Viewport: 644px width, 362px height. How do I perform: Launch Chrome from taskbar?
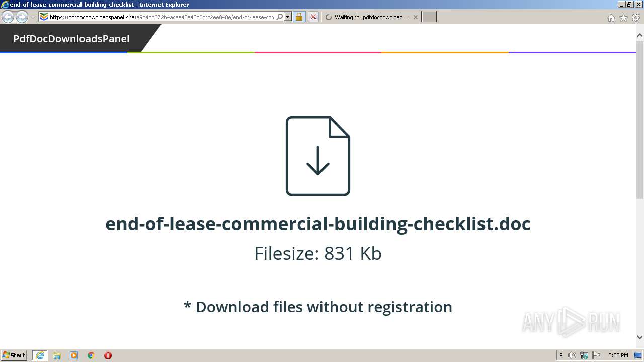coord(91,355)
